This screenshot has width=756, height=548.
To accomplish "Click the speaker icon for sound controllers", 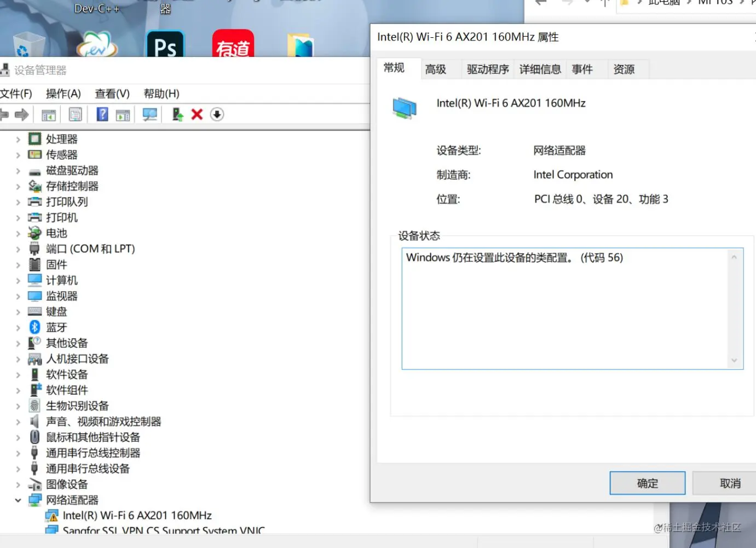I will click(34, 422).
